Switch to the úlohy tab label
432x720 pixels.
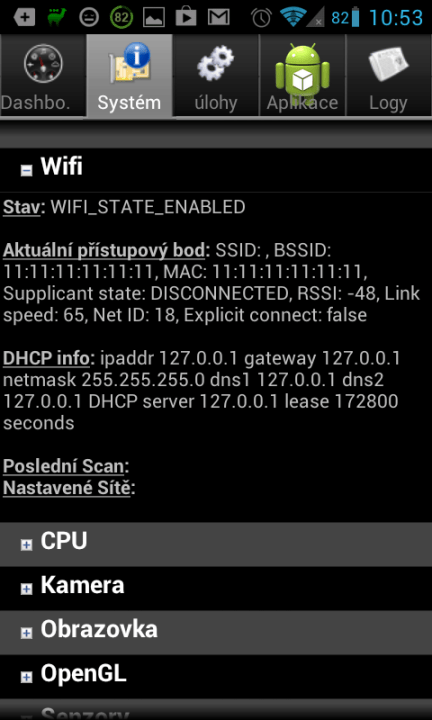[216, 103]
